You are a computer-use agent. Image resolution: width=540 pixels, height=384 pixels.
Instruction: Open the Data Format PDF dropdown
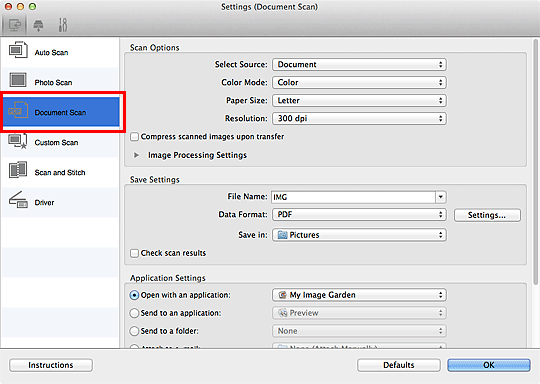[x=359, y=215]
